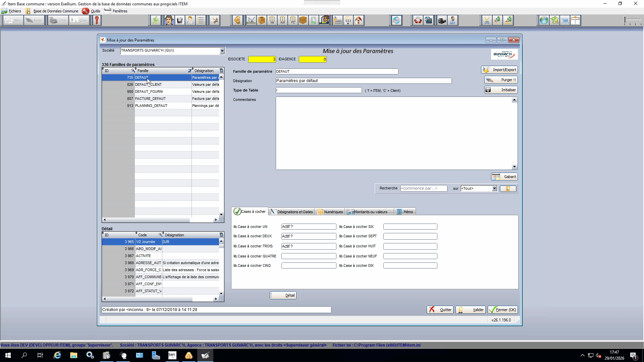This screenshot has width=644, height=362.
Task: Click the scissors toolbar icon
Action: 487,20
